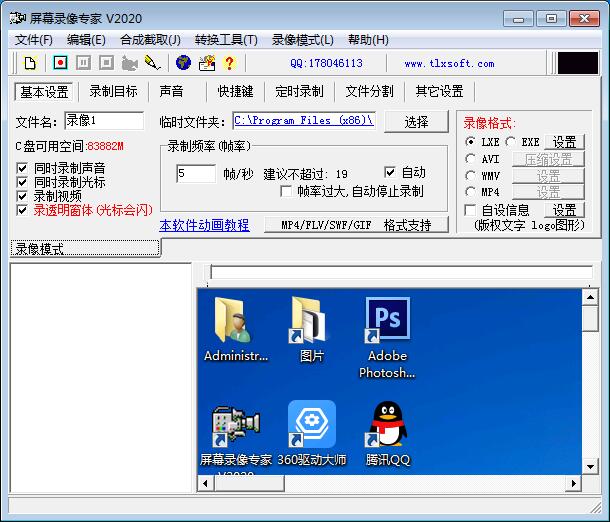610x522 pixels.
Task: Click the registration card toolbar icon
Action: [207, 63]
